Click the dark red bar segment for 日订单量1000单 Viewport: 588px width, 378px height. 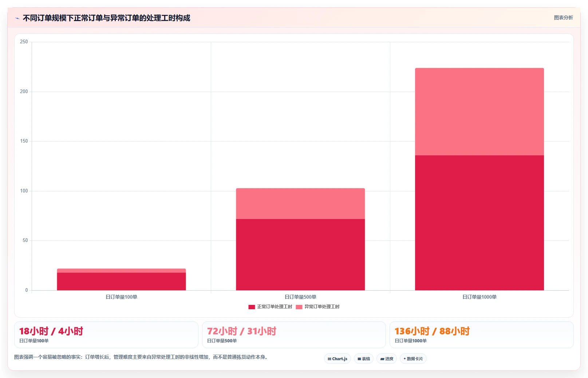point(480,223)
